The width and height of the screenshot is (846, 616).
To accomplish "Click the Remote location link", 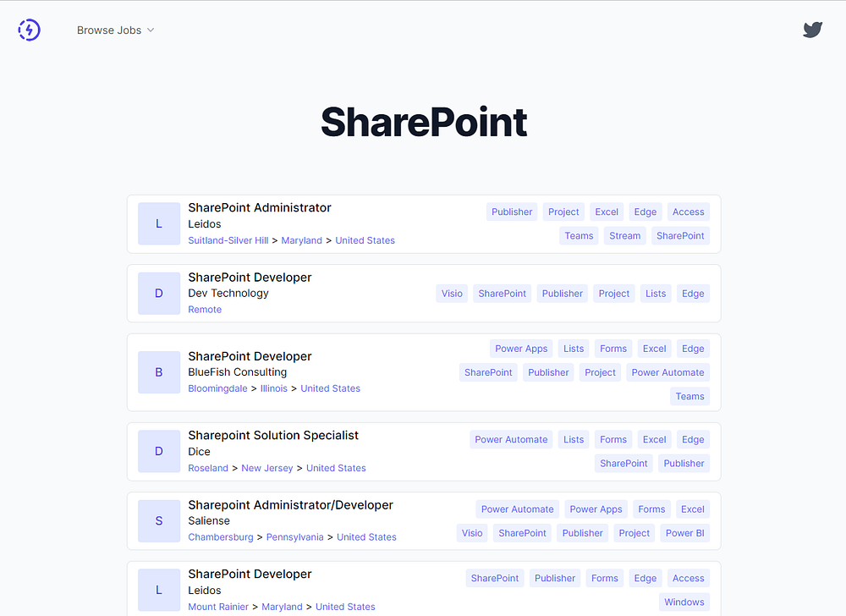I will click(205, 310).
